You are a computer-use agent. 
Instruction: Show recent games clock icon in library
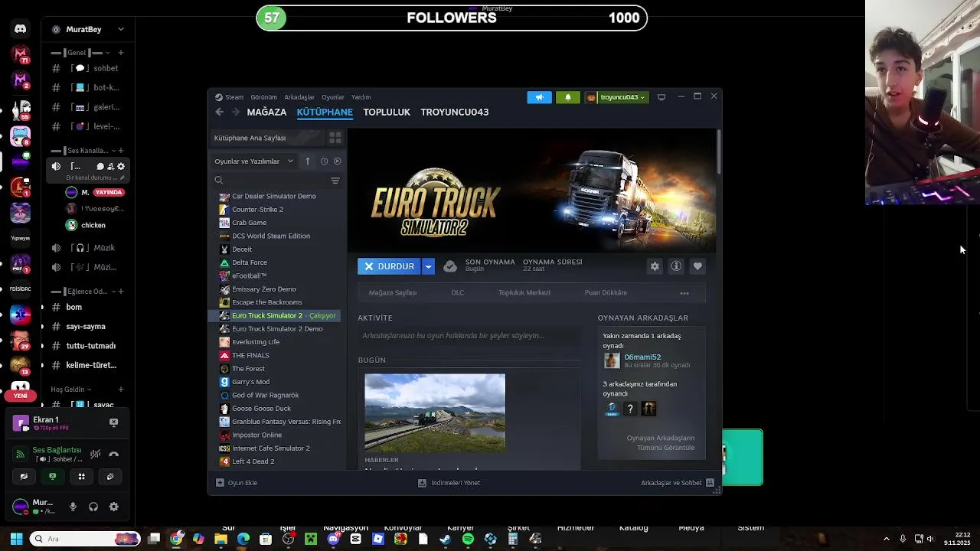pyautogui.click(x=324, y=161)
